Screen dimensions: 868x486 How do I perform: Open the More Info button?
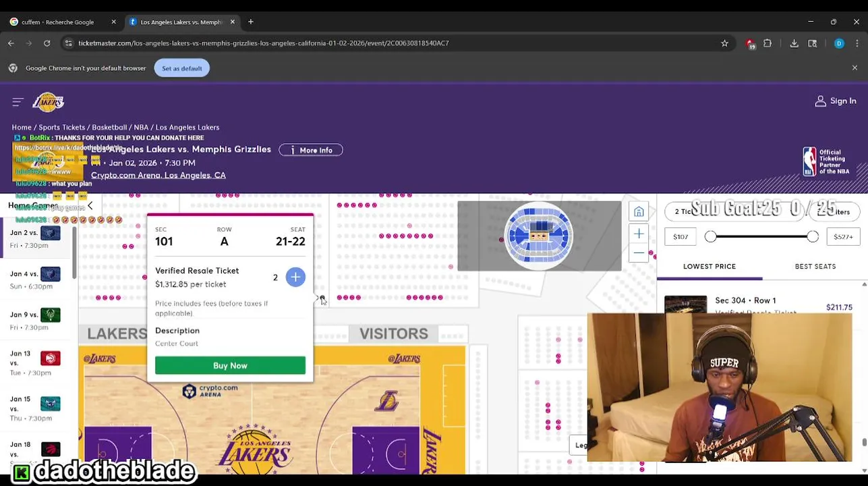point(311,150)
